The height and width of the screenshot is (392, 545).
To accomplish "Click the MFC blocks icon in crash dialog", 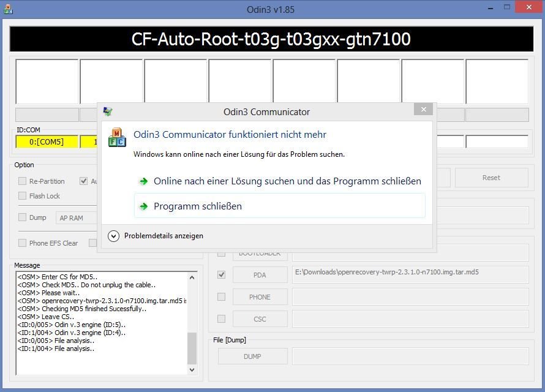I will 117,138.
